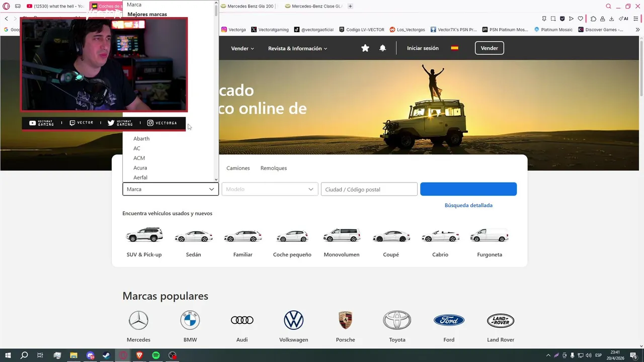Open the browser downloads icon
The image size is (644, 362).
click(x=611, y=19)
